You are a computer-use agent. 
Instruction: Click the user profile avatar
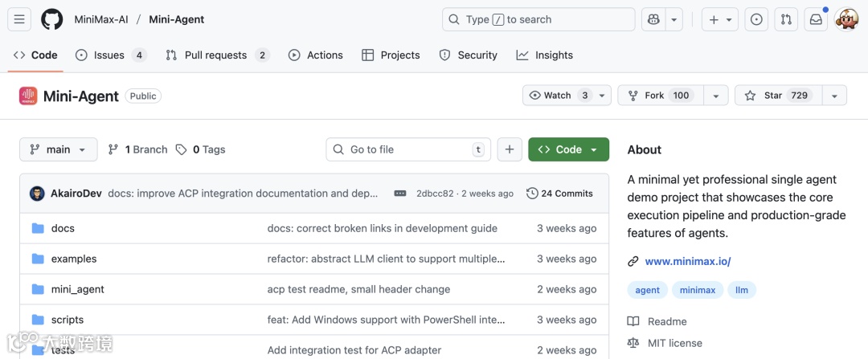click(x=847, y=19)
